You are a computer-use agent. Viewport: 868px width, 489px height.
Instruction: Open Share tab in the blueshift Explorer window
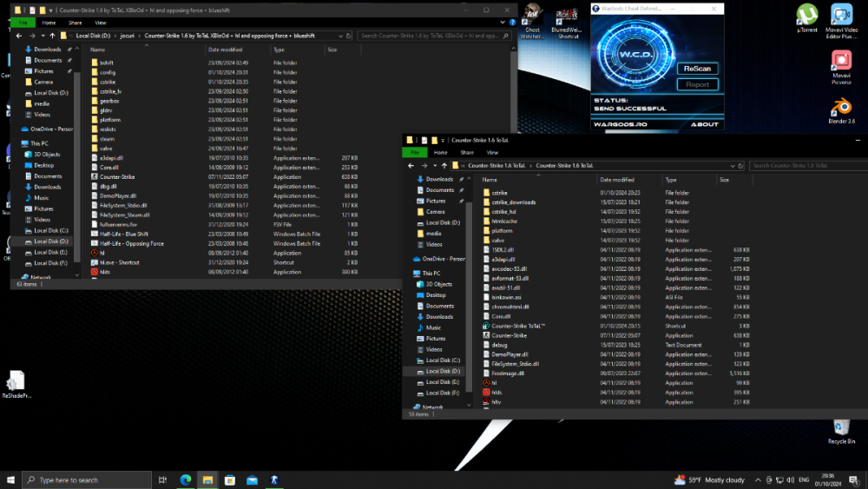tap(75, 23)
